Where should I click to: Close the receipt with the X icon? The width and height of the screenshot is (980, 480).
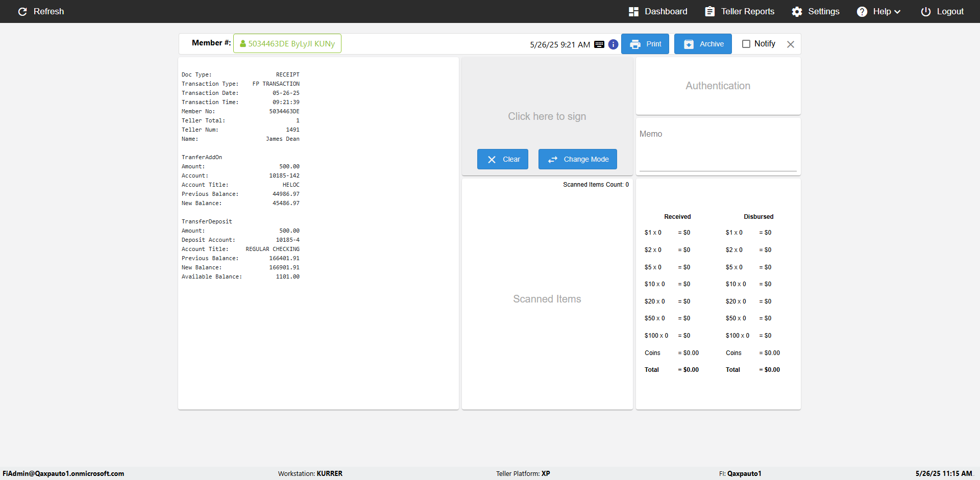791,44
